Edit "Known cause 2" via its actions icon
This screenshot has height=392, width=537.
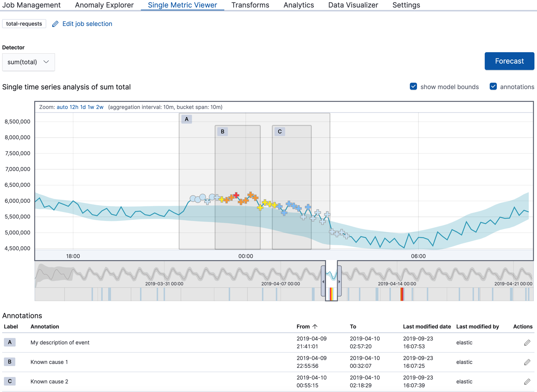point(527,381)
